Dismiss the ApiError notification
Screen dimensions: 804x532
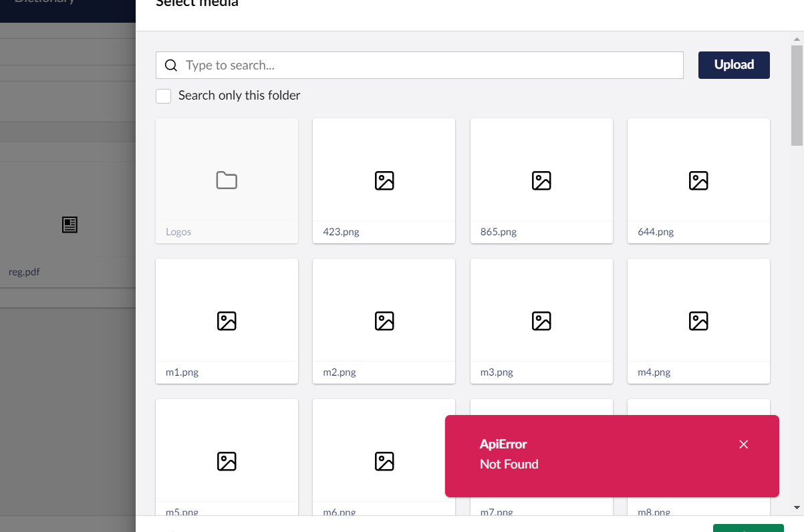pyautogui.click(x=743, y=444)
